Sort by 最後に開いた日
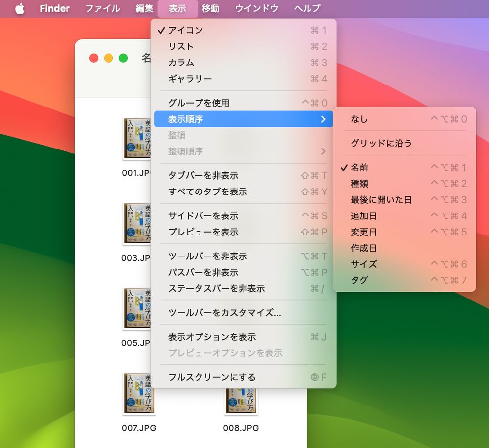 404,200
